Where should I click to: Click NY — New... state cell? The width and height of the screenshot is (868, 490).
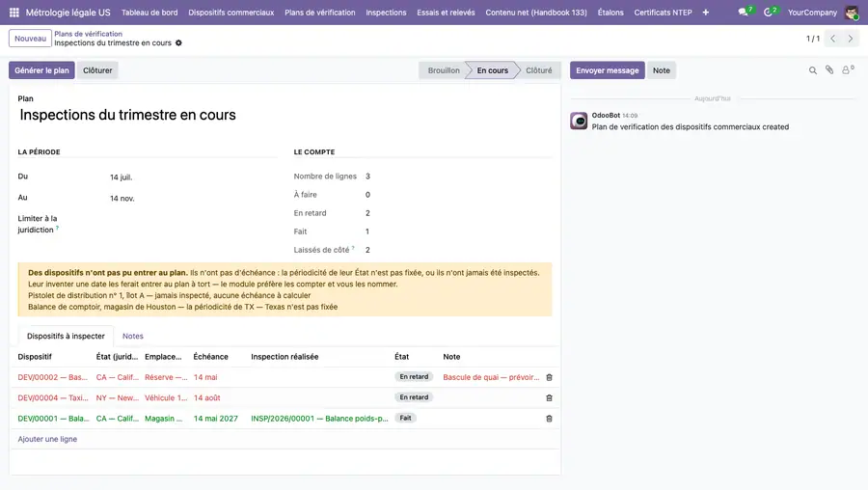coord(118,397)
